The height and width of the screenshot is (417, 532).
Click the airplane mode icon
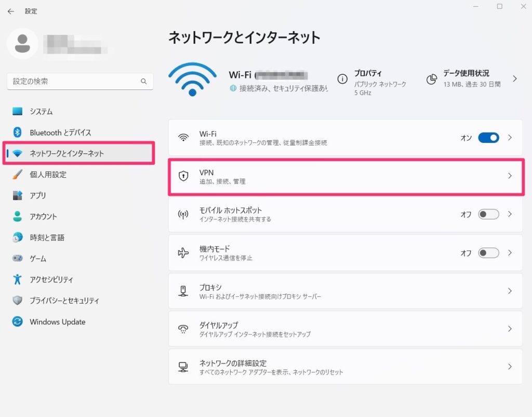point(183,253)
